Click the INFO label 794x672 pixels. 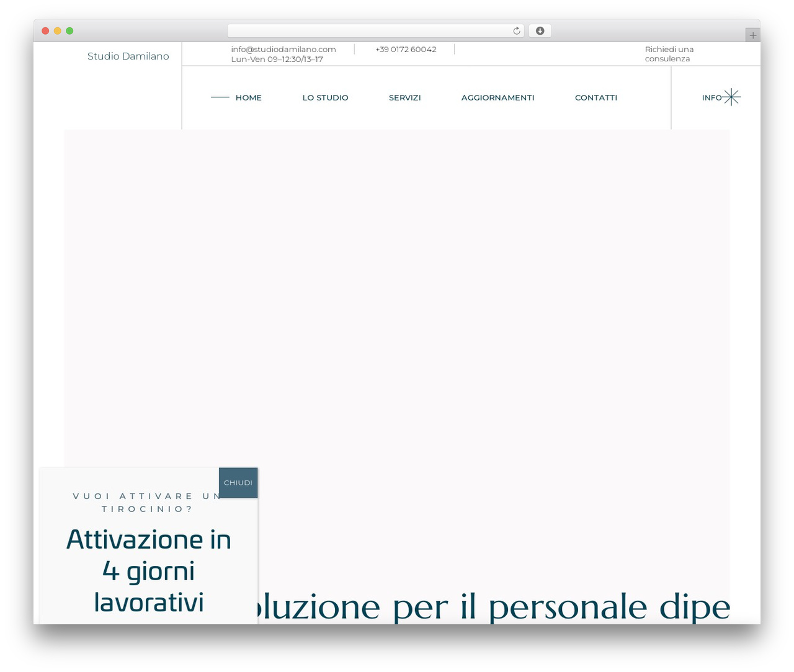tap(711, 98)
